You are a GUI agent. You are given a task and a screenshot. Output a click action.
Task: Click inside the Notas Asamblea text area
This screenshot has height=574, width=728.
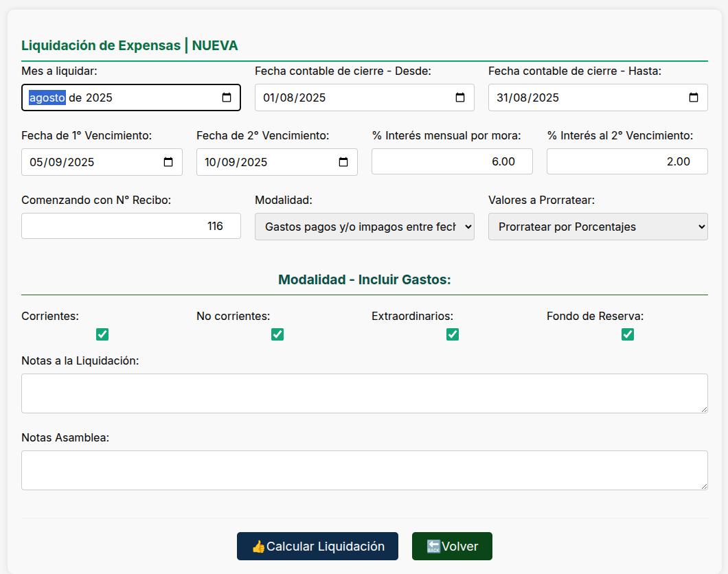tap(364, 470)
